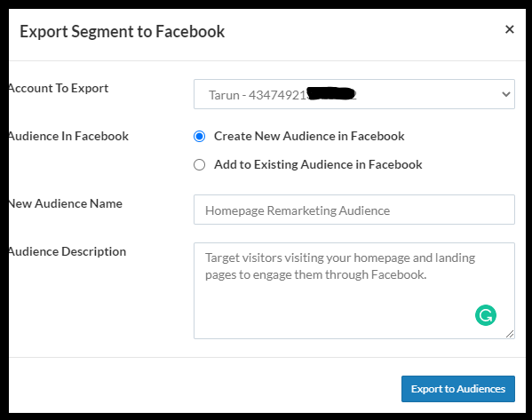Click the 'Create New Audience in Facebook' label text
This screenshot has height=420, width=532.
pyautogui.click(x=309, y=137)
